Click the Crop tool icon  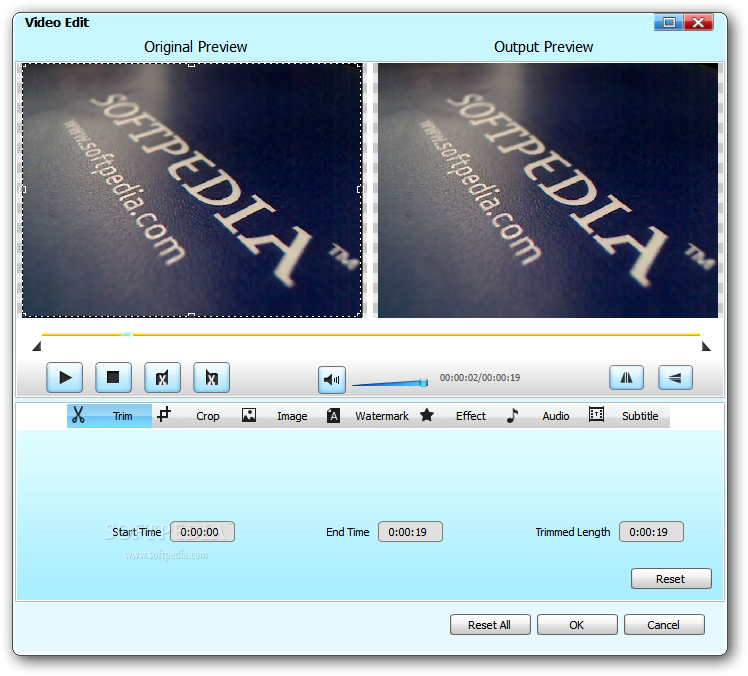pos(164,414)
